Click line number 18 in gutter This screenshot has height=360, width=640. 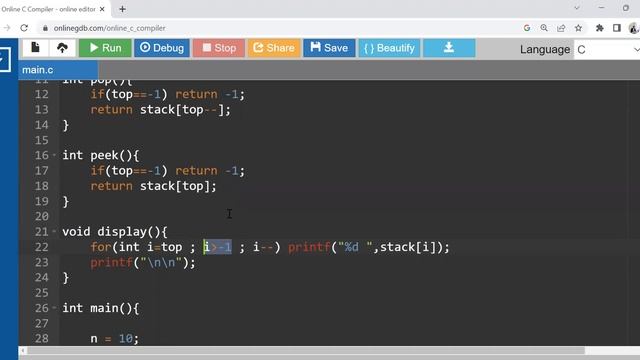42,186
